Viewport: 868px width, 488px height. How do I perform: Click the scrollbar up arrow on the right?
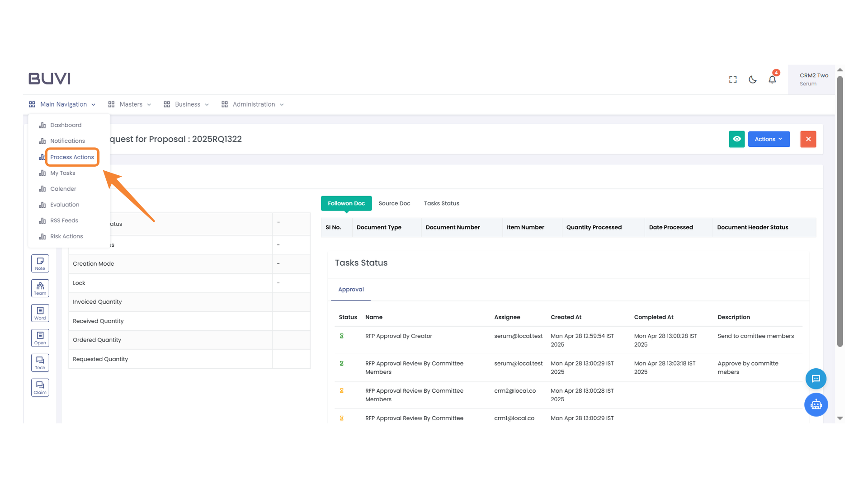pos(840,70)
